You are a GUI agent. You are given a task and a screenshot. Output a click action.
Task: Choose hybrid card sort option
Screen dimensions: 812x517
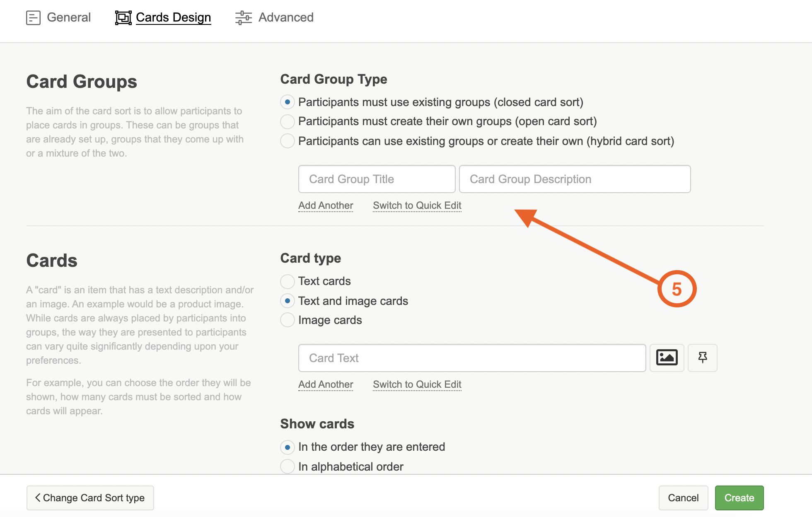287,141
